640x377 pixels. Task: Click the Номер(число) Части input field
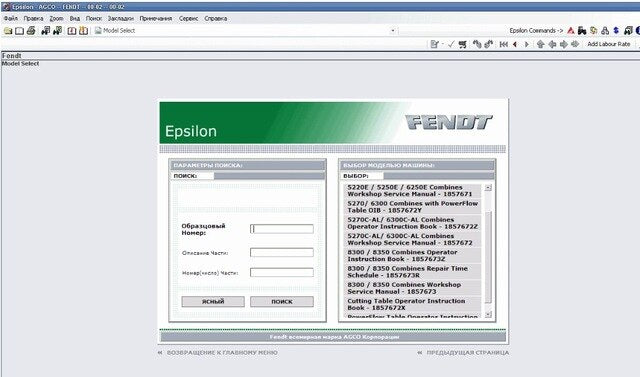282,273
